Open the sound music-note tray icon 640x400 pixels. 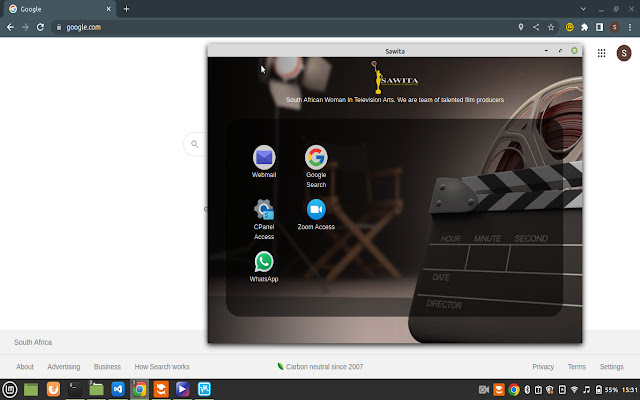(587, 390)
